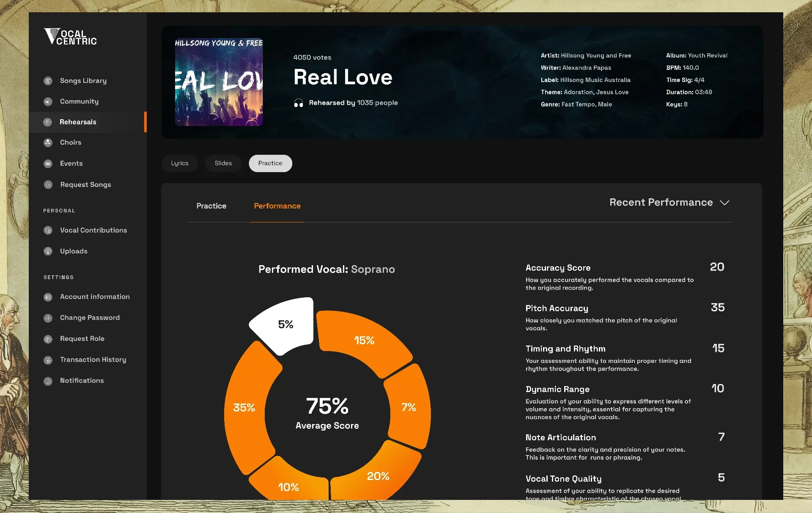Viewport: 812px width, 513px height.
Task: Click the Note Articulation heading
Action: (560, 437)
